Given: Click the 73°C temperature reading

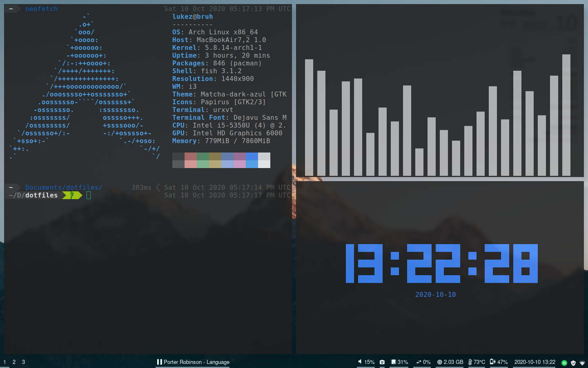Looking at the screenshot, I should point(479,362).
